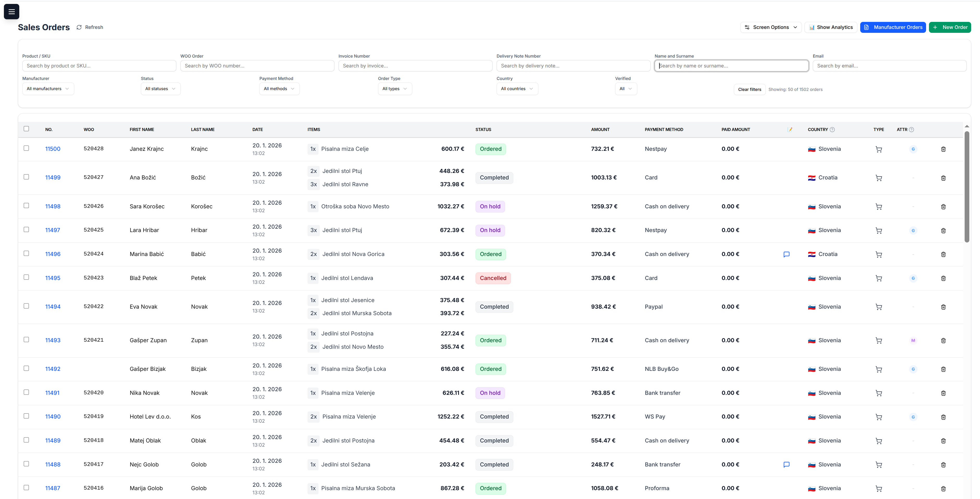Open the ATTR column help question mark
This screenshot has height=499, width=980.
(x=912, y=129)
